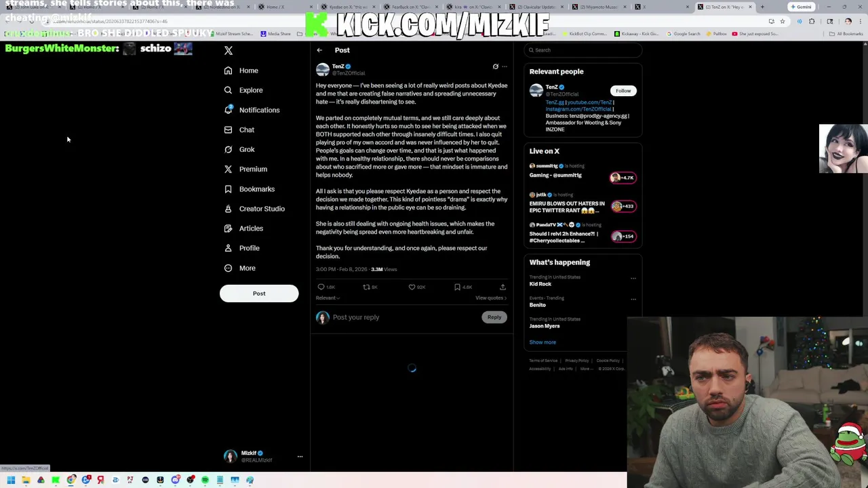The height and width of the screenshot is (488, 868).
Task: Expand the More menu in sidebar
Action: pos(240,268)
